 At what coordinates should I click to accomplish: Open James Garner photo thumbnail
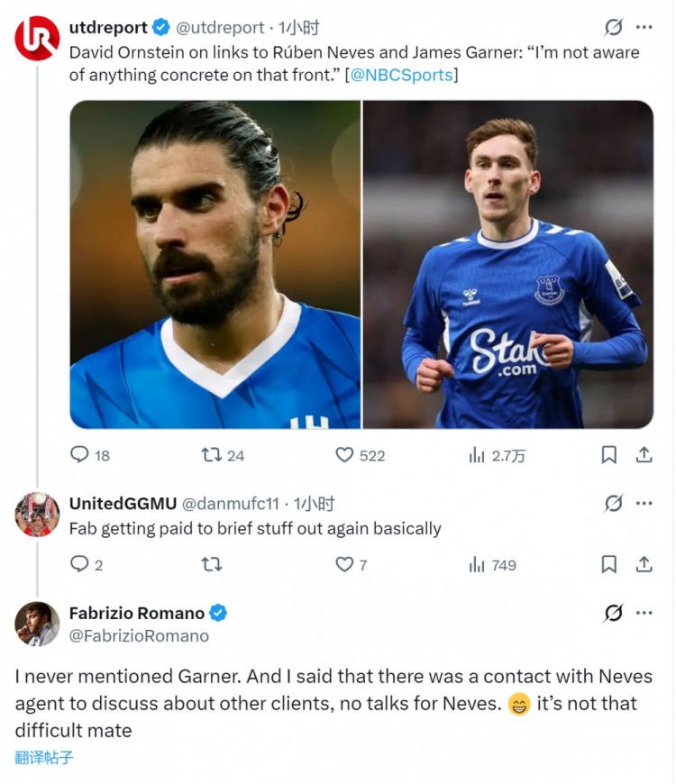tap(508, 264)
